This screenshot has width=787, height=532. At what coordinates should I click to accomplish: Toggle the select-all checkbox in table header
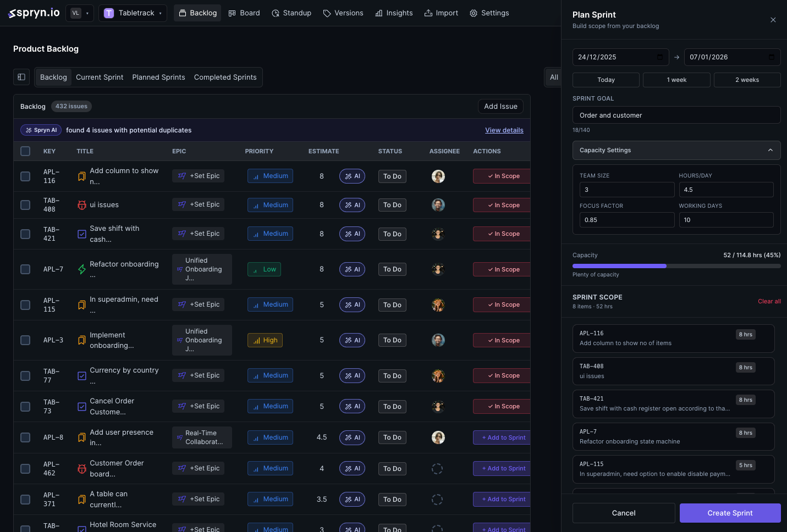25,151
